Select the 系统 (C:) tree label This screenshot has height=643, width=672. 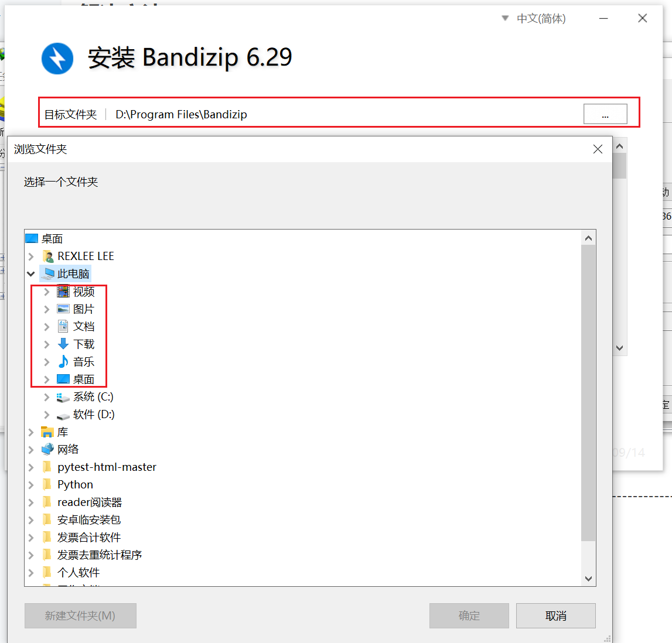coord(93,397)
